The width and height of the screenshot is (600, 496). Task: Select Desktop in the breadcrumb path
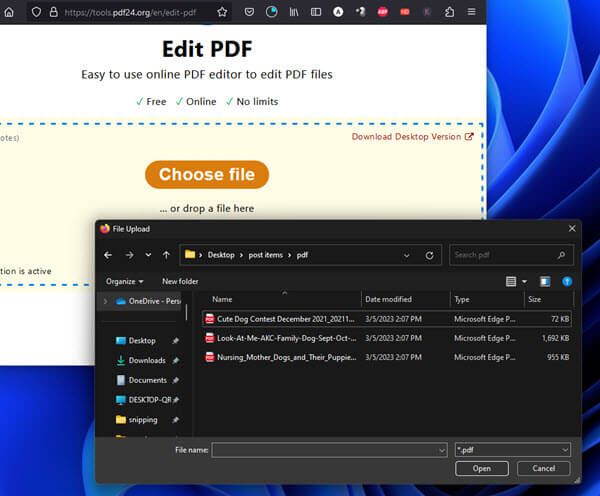tap(221, 255)
